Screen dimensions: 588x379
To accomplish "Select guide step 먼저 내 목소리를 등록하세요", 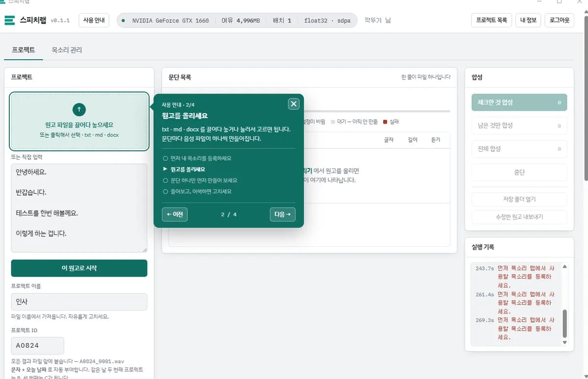I will coord(197,158).
